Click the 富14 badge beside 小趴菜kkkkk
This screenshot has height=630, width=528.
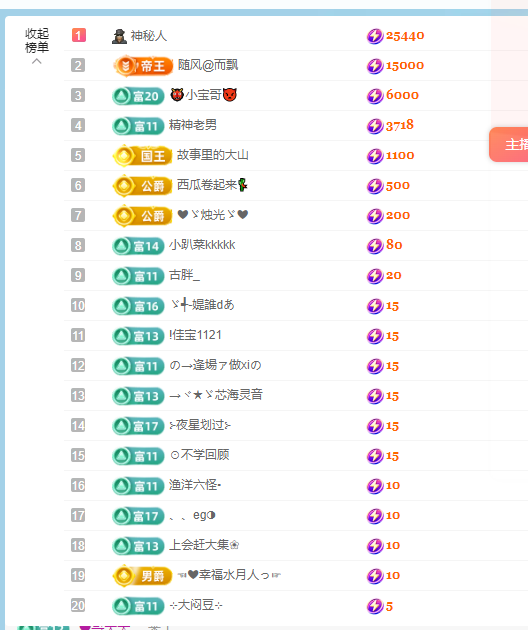(138, 246)
